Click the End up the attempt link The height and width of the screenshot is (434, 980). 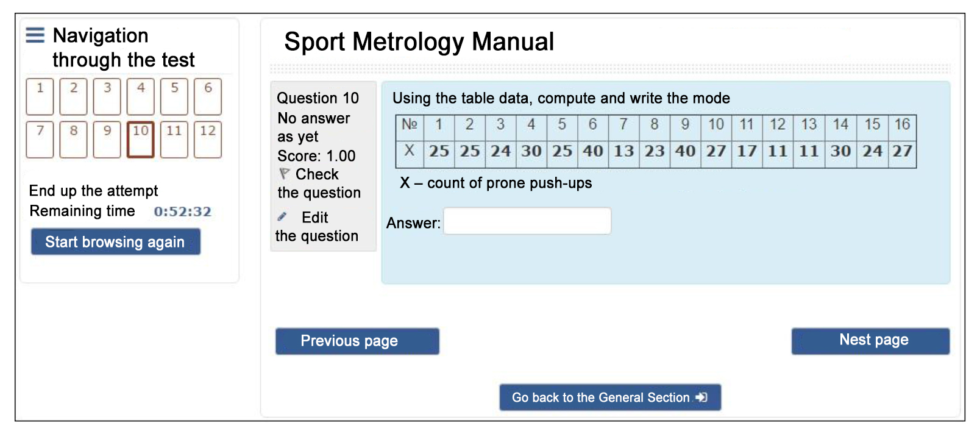[93, 191]
